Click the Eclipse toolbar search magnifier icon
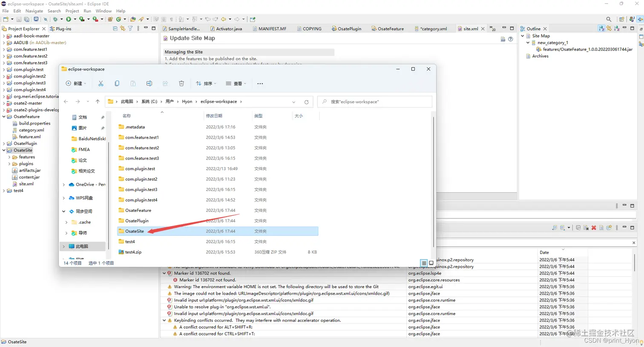The image size is (644, 347). coord(609,19)
